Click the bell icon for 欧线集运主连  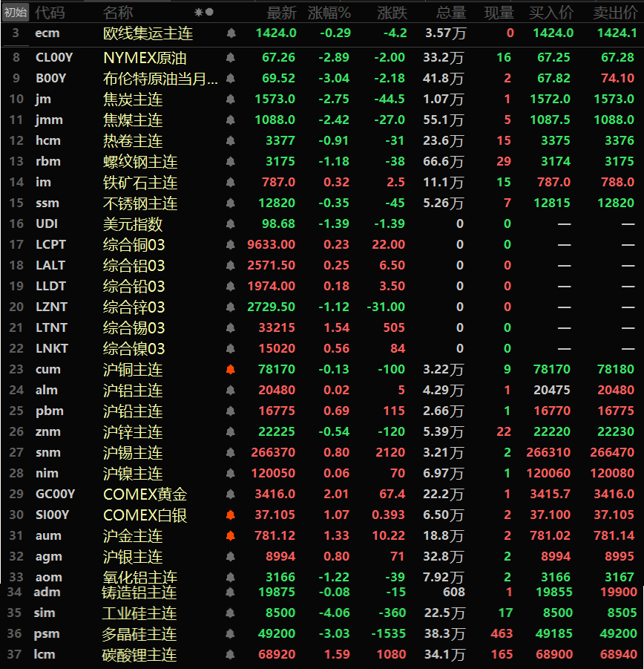coord(231,33)
